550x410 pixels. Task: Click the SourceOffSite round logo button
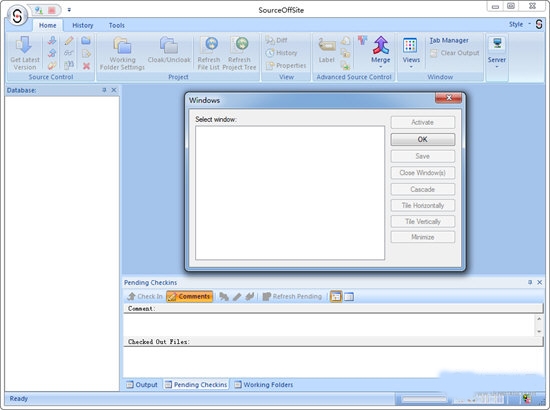coord(17,15)
